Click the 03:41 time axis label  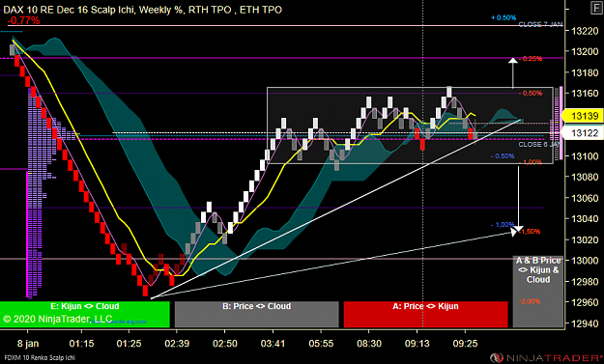pos(273,343)
